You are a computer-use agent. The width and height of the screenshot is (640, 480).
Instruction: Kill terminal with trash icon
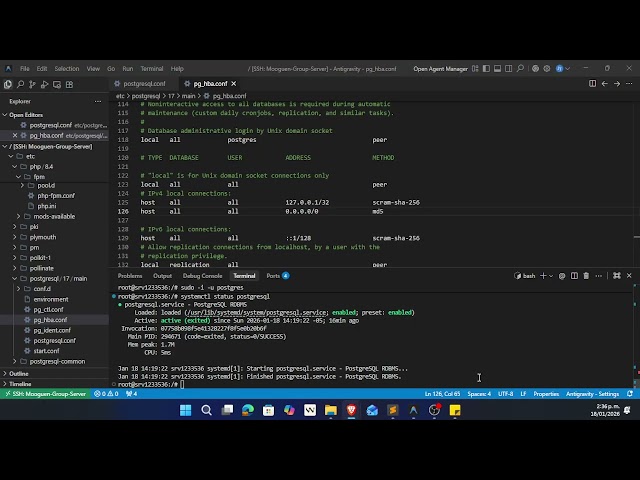(586, 276)
